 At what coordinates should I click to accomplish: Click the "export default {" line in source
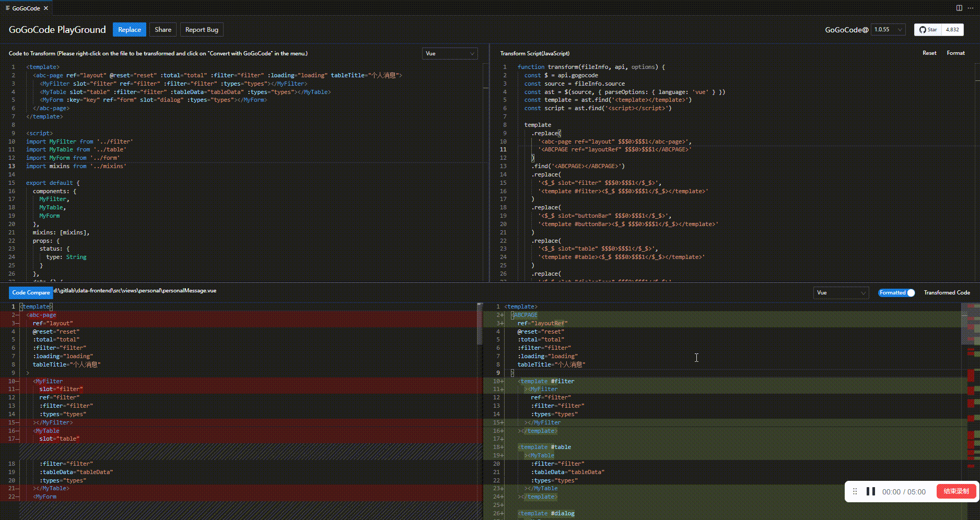point(53,183)
